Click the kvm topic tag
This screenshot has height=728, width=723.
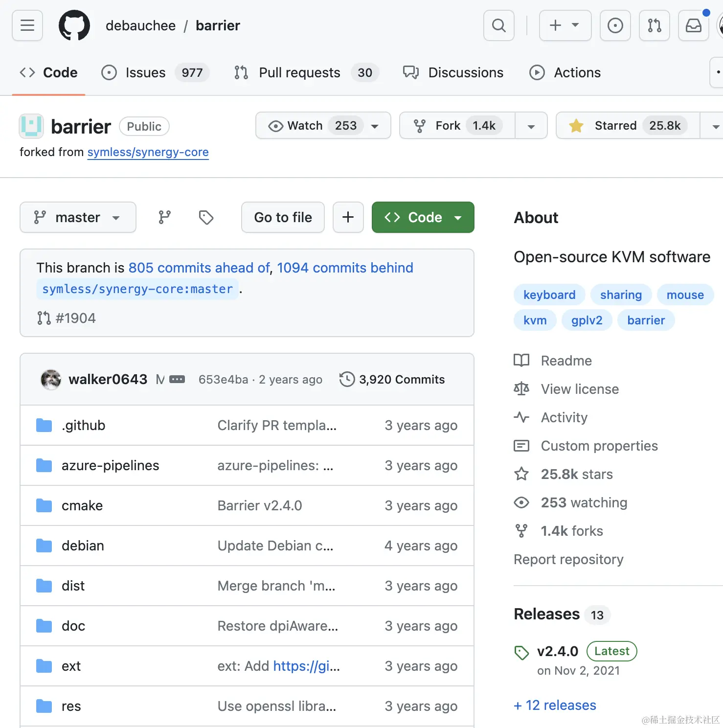coord(535,320)
